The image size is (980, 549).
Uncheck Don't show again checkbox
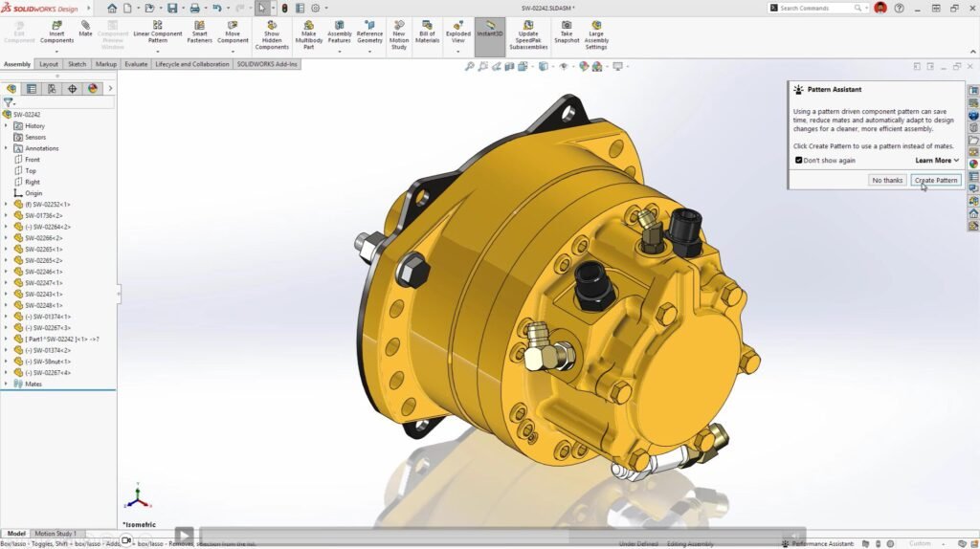pos(799,161)
